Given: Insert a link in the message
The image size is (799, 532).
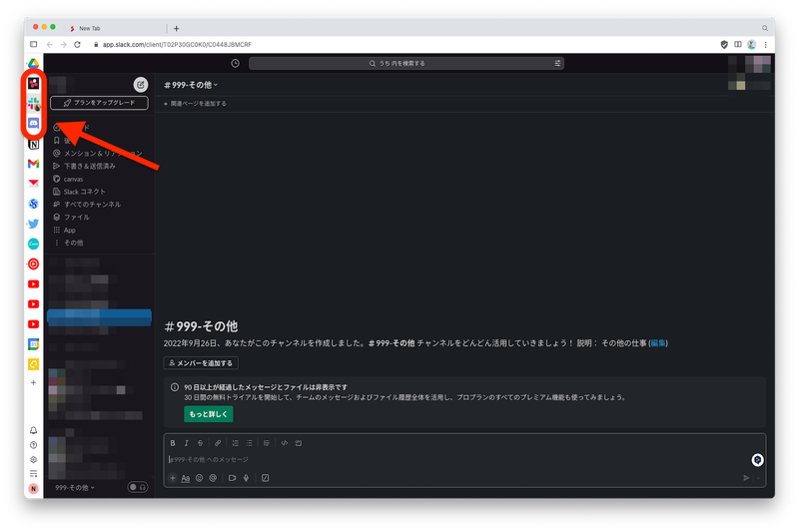Looking at the screenshot, I should point(218,443).
